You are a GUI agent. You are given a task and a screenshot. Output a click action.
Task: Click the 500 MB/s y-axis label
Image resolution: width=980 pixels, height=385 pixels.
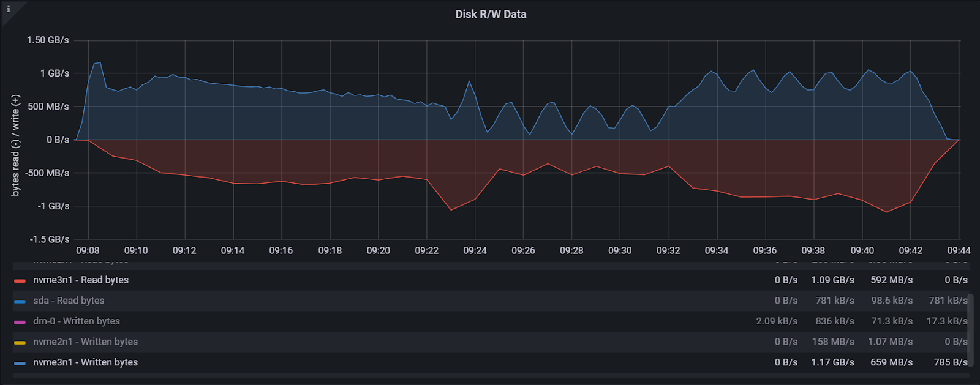click(x=48, y=107)
